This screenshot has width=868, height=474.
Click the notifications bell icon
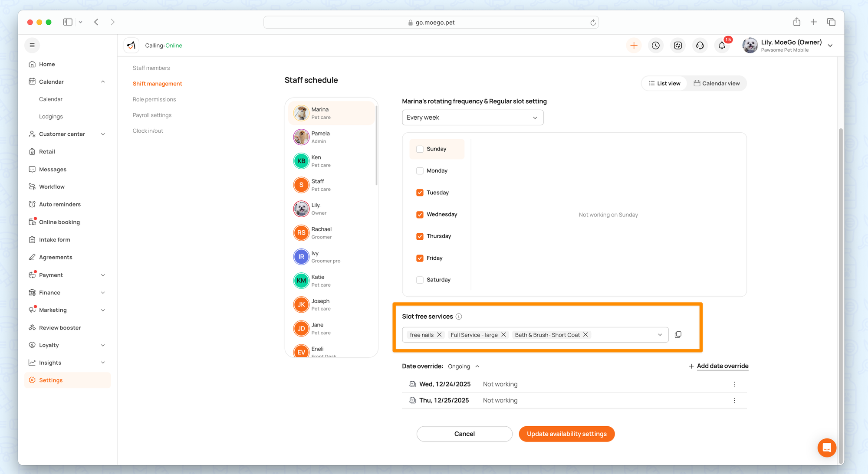[722, 46]
